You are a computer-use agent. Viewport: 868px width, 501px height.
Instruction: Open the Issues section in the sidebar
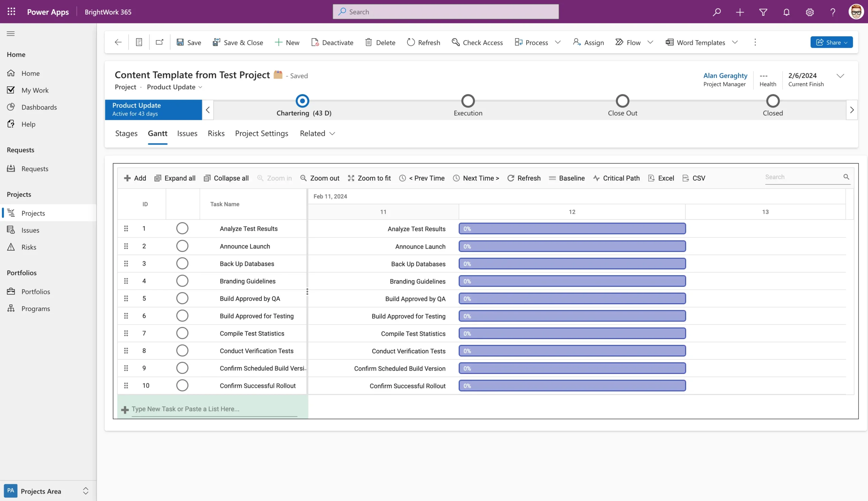(x=30, y=230)
